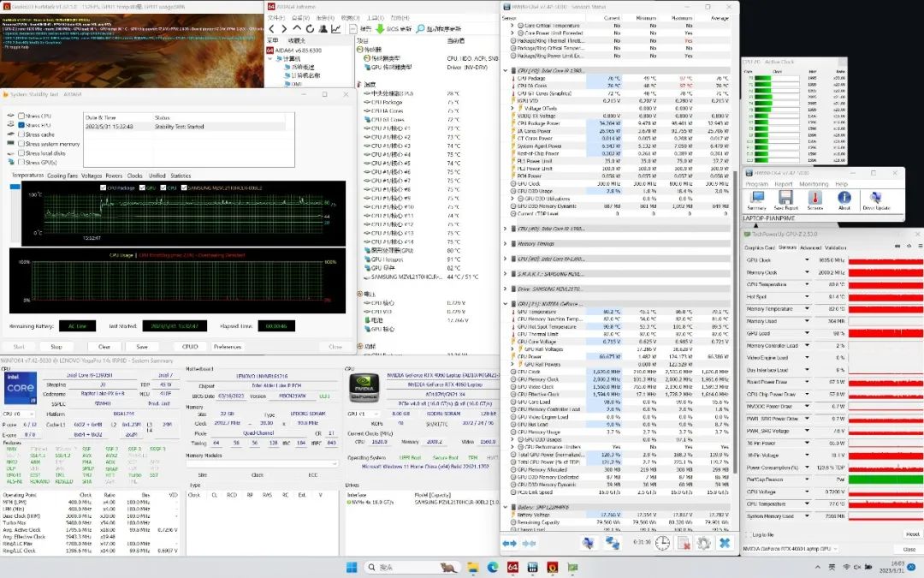This screenshot has width=924, height=578.
Task: Open the AIDA64 graph chart toolbar icon
Action: [x=336, y=28]
